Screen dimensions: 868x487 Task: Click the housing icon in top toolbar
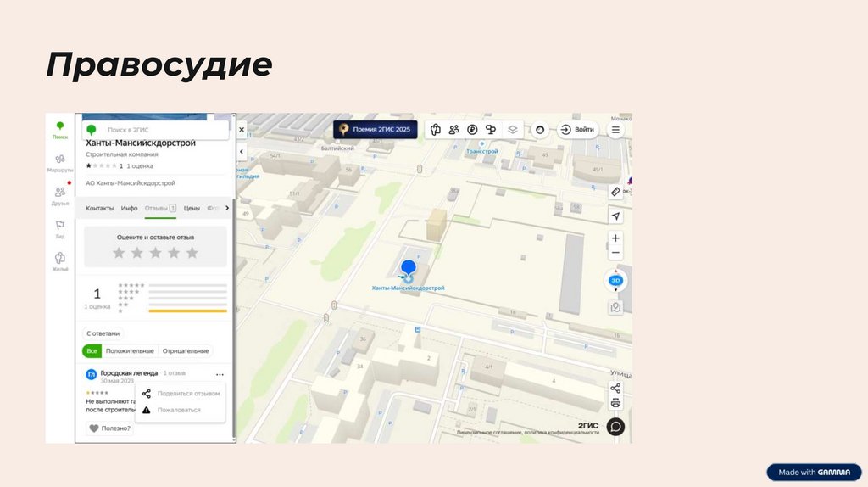(x=436, y=130)
